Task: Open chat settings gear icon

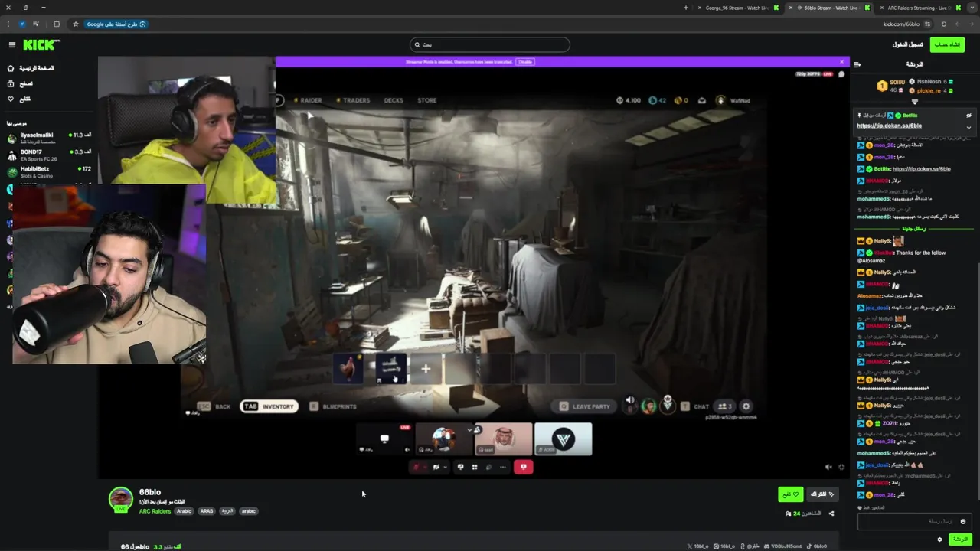Action: point(939,540)
